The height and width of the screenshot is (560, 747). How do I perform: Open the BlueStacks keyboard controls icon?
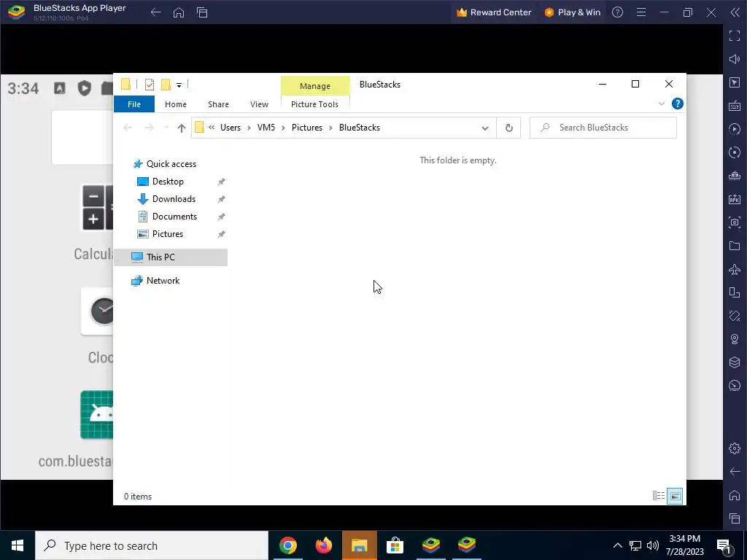tap(735, 106)
